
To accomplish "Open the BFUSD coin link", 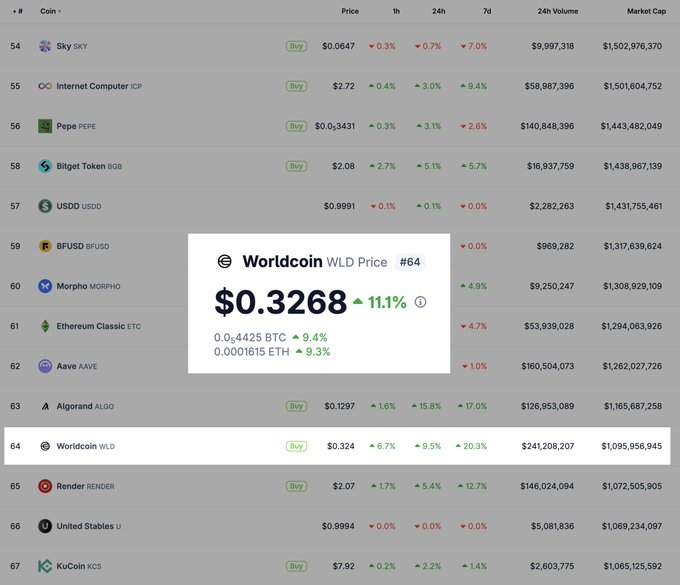I will [83, 246].
